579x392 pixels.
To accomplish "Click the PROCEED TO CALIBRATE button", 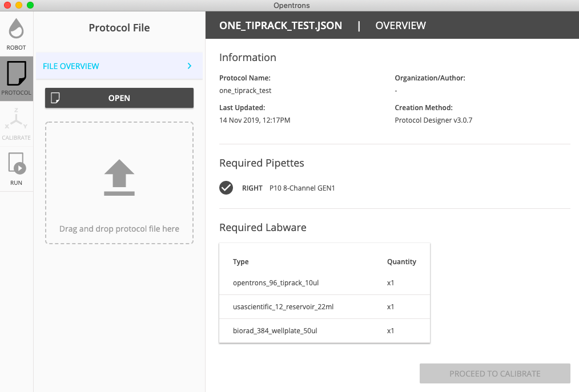I will click(495, 374).
